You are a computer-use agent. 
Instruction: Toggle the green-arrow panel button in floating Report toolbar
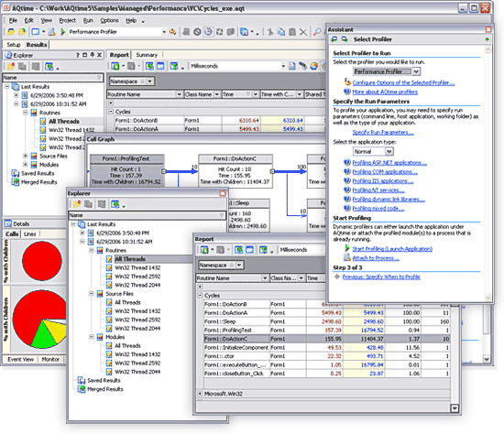coord(238,250)
